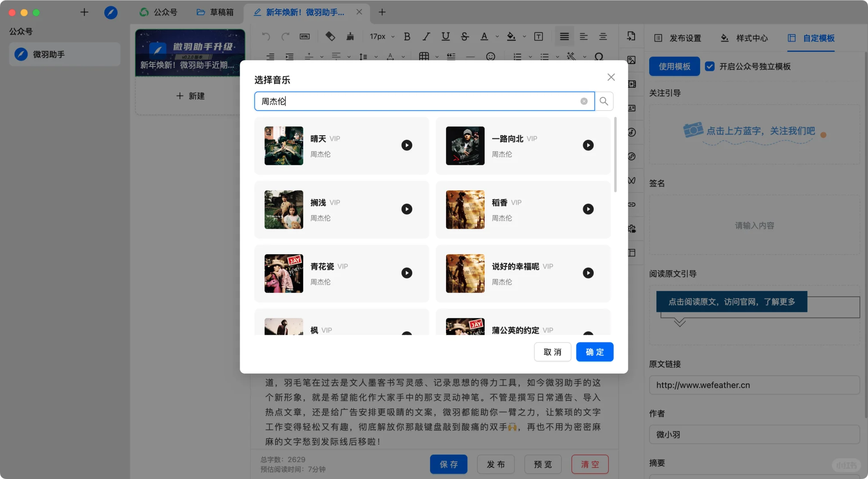Viewport: 868px width, 479px height.
Task: Pick the background fill color tool
Action: (511, 37)
